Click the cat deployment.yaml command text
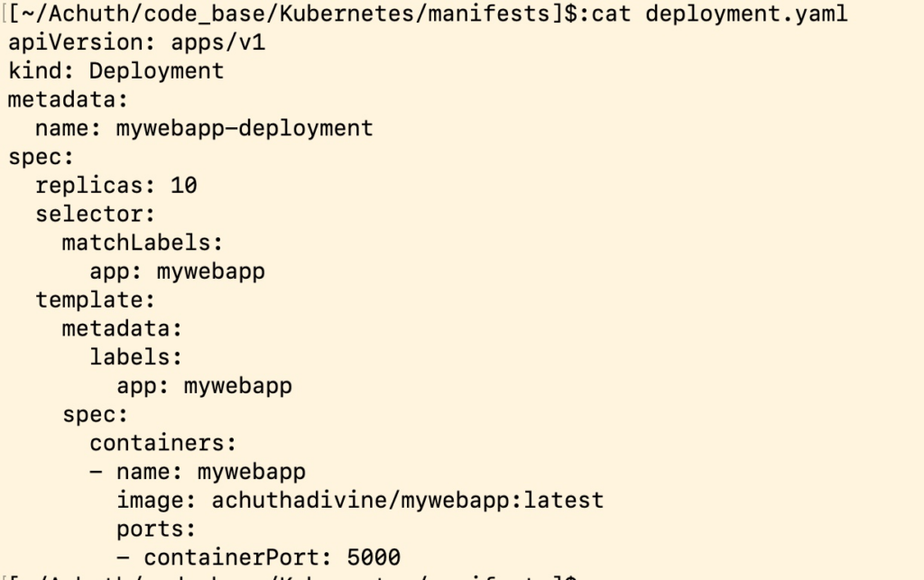Image resolution: width=924 pixels, height=580 pixels. tap(719, 14)
